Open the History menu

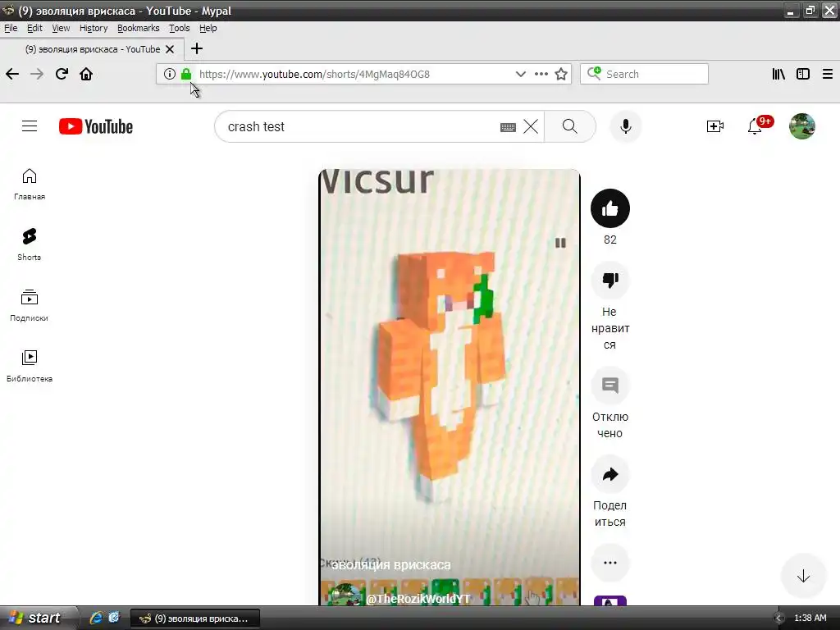(x=94, y=28)
